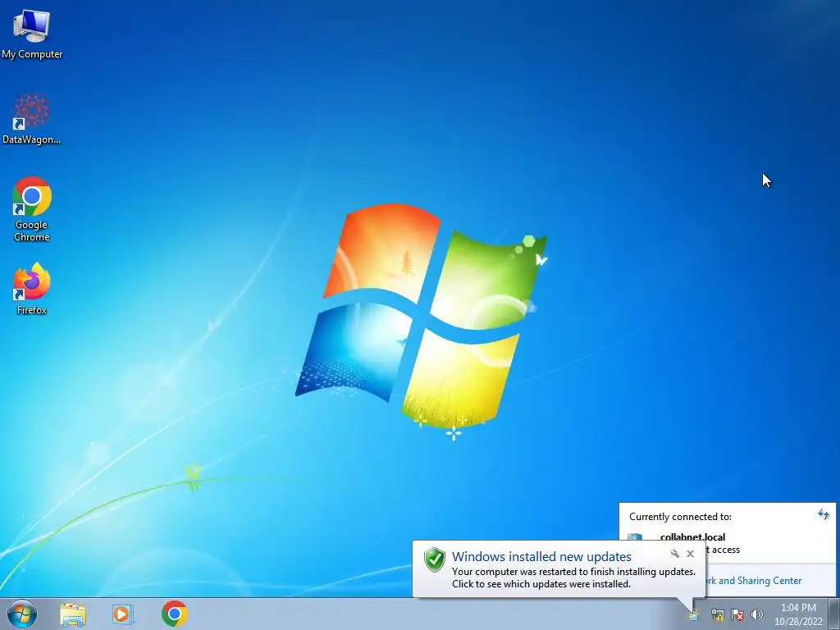The width and height of the screenshot is (840, 630).
Task: Select the DataWagon desktop shortcut
Action: (32, 120)
